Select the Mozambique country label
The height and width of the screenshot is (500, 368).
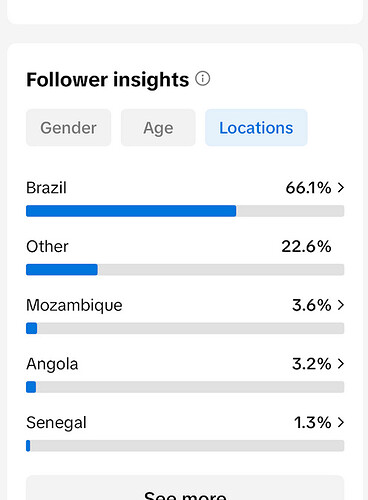pos(74,305)
